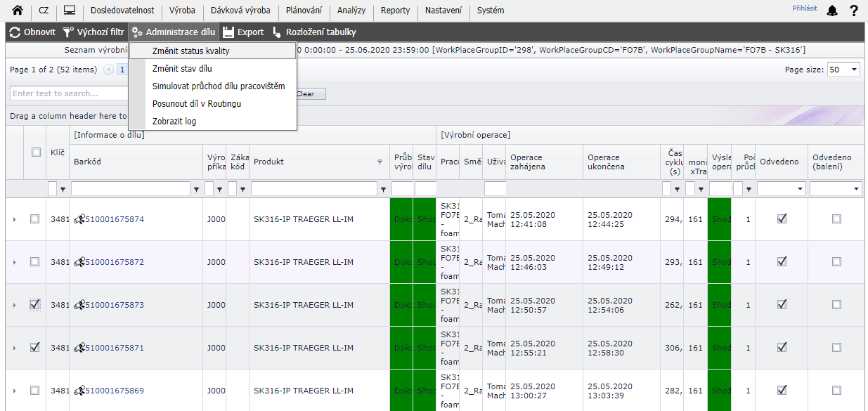Check the row checkbox for barcode 510001675874
Screen dimensions: 868x411
tap(35, 219)
